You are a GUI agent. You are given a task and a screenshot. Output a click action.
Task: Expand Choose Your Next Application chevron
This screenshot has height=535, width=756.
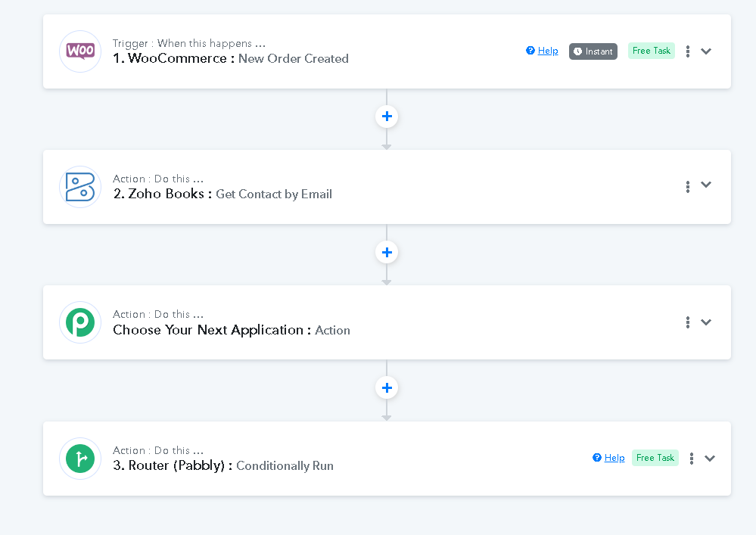(x=706, y=322)
